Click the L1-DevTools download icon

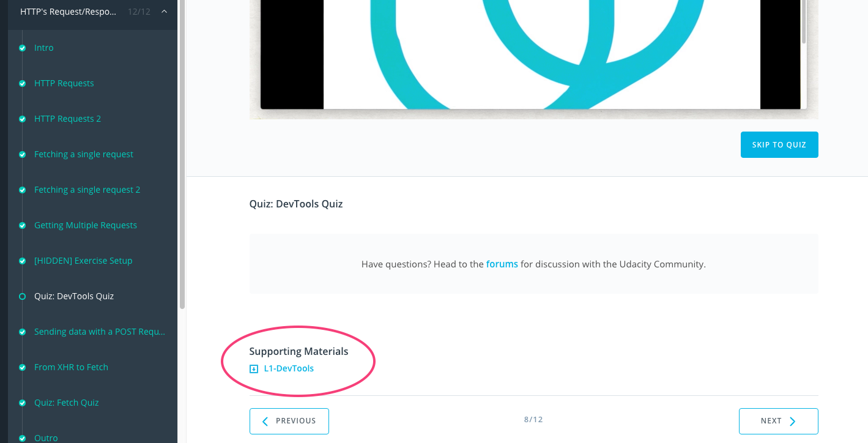(x=254, y=369)
